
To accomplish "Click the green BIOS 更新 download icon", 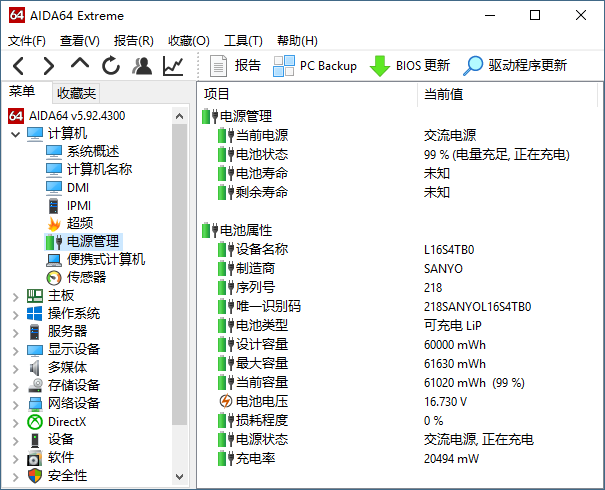I will click(x=380, y=66).
